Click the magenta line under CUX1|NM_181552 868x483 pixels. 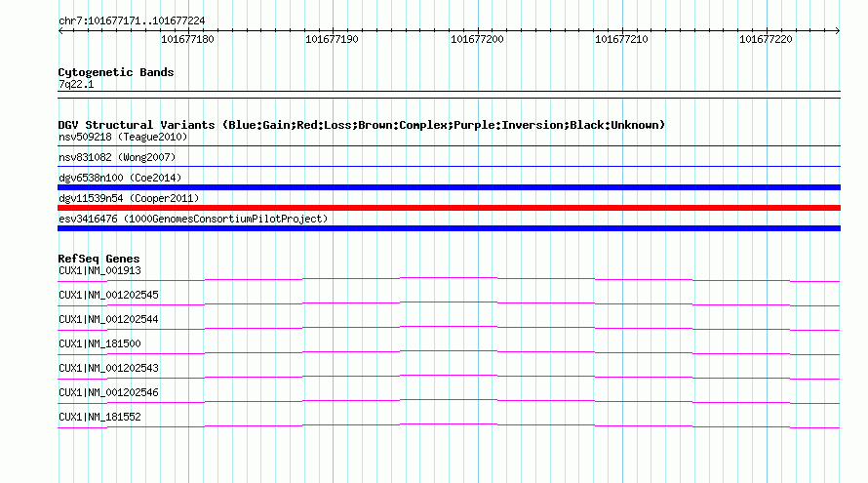pyautogui.click(x=449, y=425)
